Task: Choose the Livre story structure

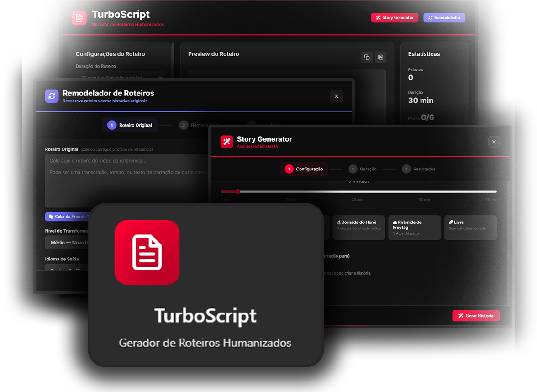Action: [x=470, y=228]
